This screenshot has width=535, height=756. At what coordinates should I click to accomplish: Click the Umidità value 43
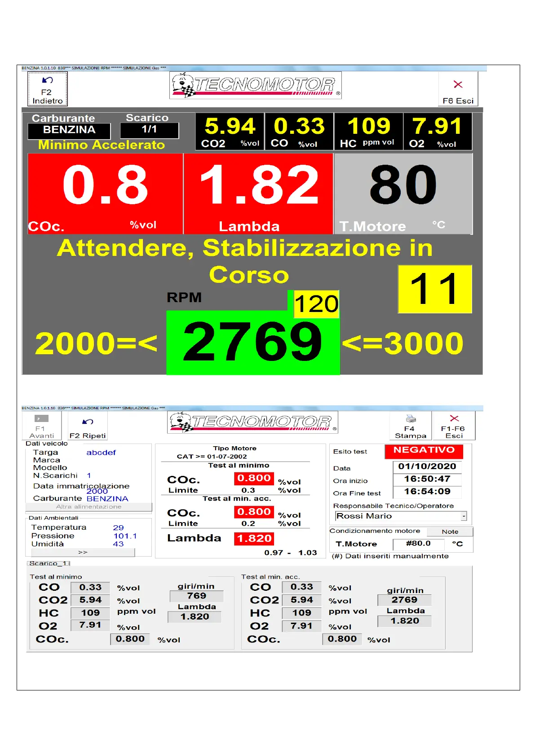coord(118,544)
